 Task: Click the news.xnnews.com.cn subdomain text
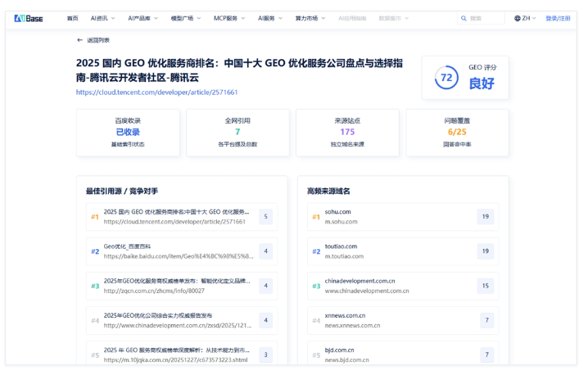point(352,326)
